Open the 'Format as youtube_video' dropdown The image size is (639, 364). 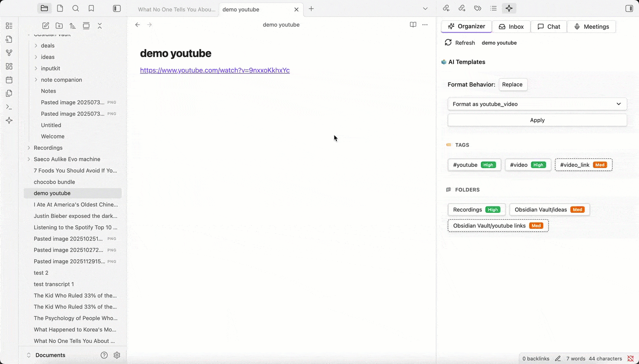coord(537,104)
